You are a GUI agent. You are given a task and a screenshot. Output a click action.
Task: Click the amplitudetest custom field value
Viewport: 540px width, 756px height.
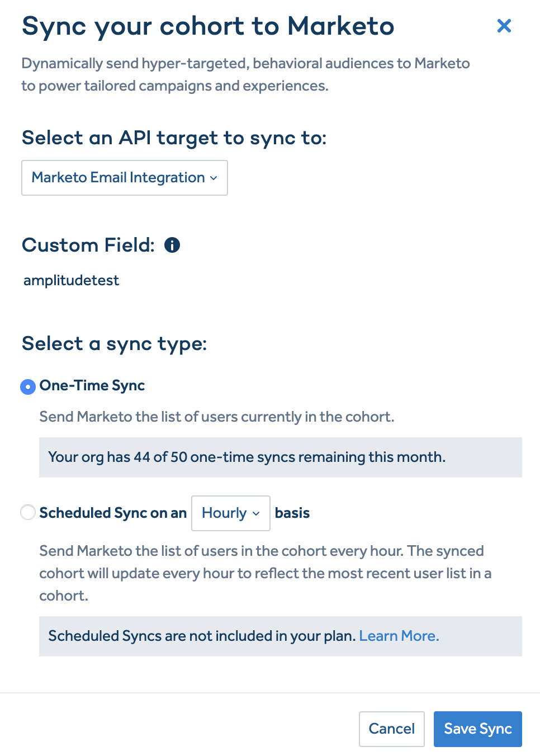click(72, 280)
